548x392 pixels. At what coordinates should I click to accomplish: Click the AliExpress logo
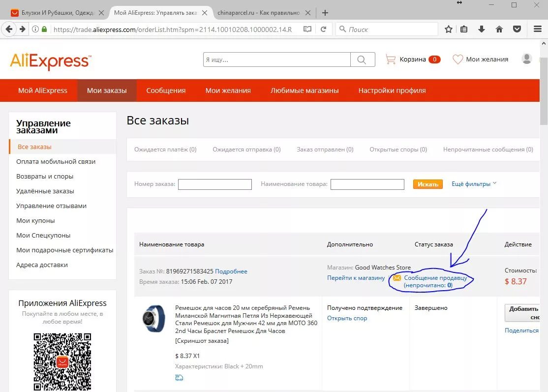coord(51,61)
